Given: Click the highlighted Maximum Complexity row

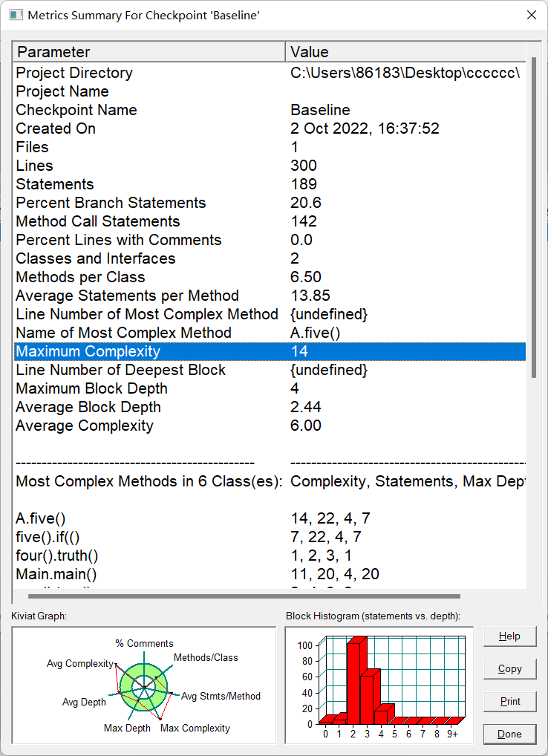Looking at the screenshot, I should 270,351.
